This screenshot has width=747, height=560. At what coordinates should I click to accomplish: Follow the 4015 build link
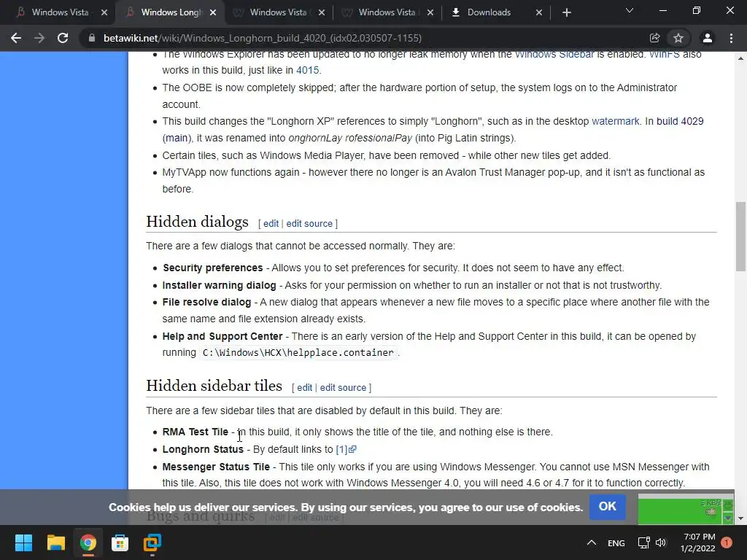307,70
